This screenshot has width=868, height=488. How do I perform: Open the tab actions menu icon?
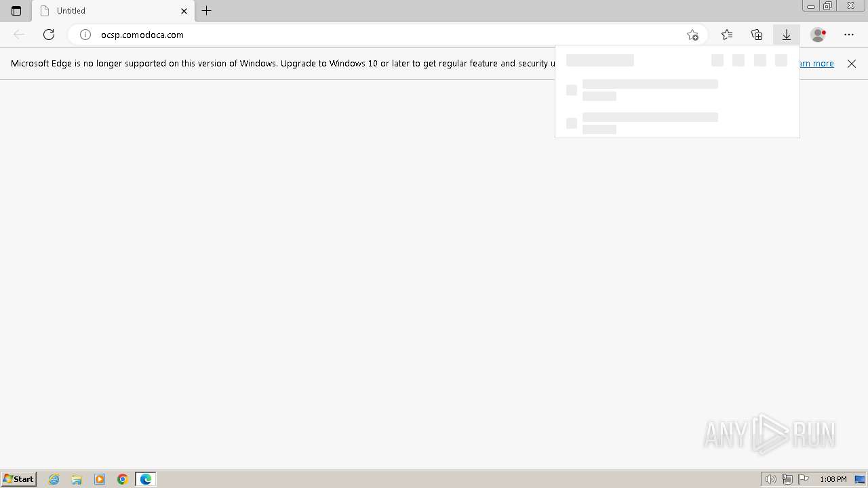16,11
